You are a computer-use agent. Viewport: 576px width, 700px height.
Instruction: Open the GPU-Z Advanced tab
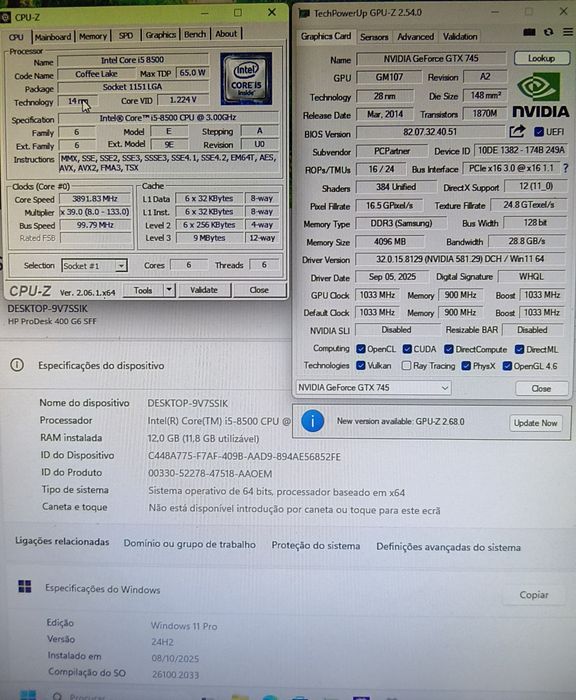(415, 37)
